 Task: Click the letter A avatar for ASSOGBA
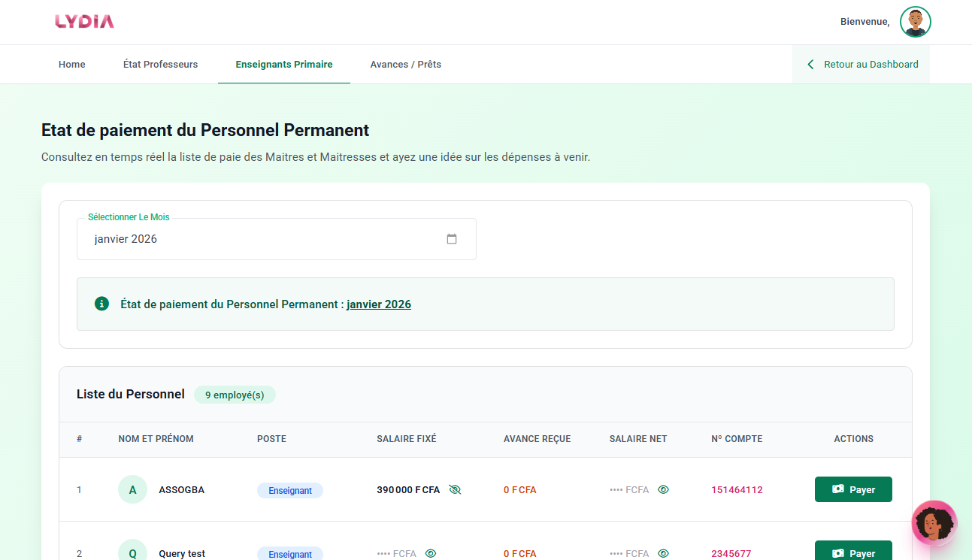point(132,490)
